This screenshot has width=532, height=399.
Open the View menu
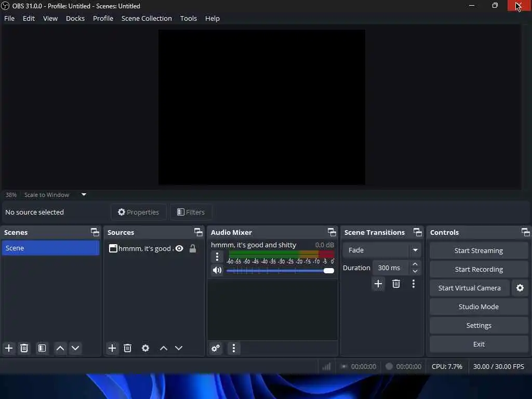[x=50, y=18]
